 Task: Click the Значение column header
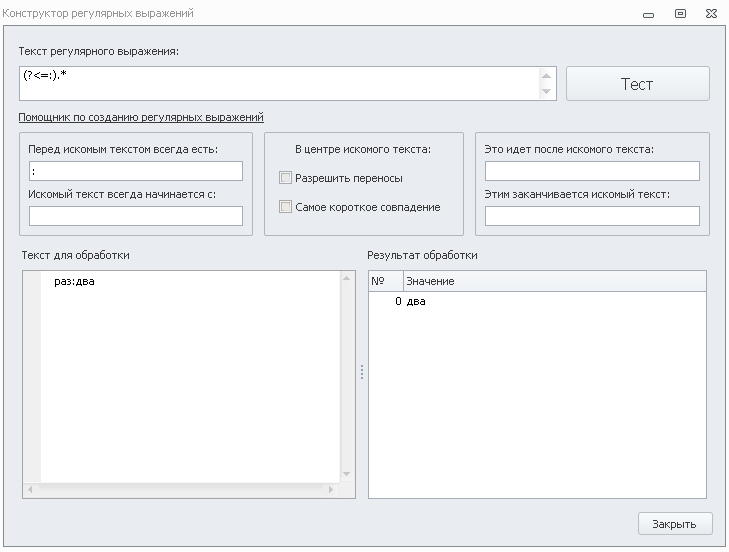tap(555, 281)
